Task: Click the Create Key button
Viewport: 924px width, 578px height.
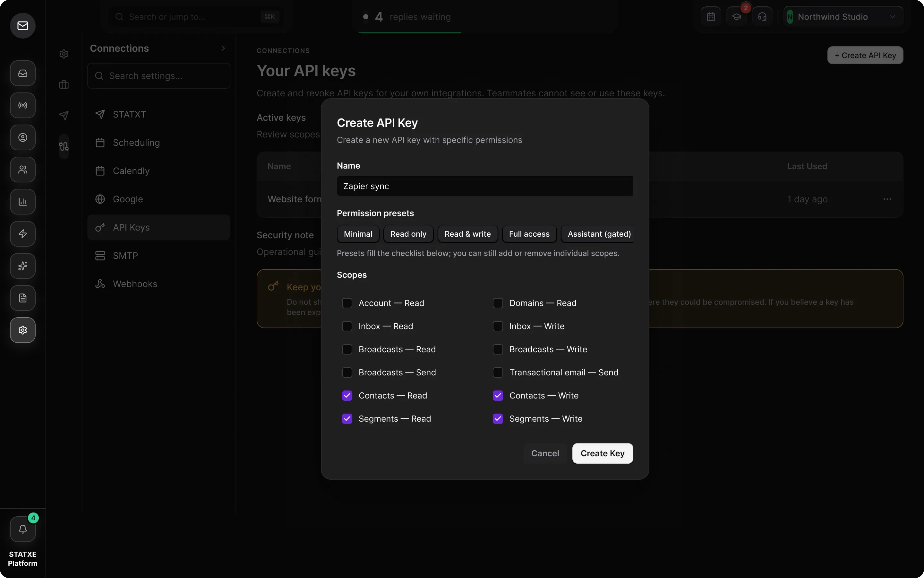Action: [603, 453]
